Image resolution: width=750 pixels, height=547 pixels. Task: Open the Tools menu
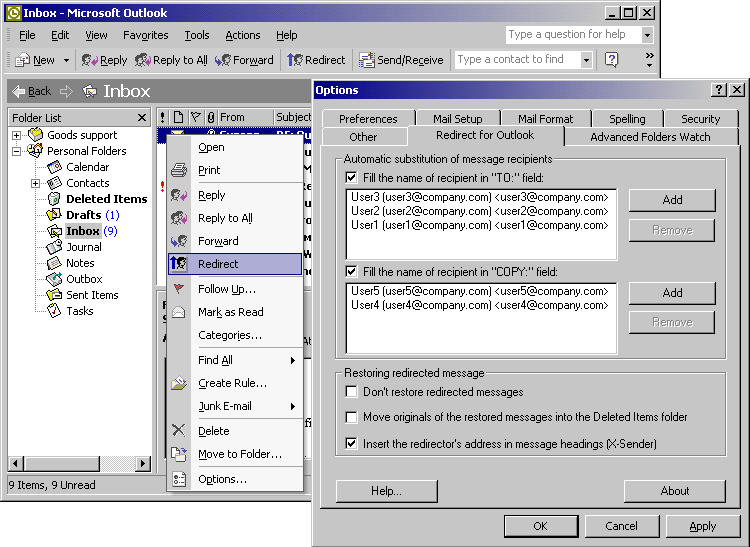click(197, 35)
